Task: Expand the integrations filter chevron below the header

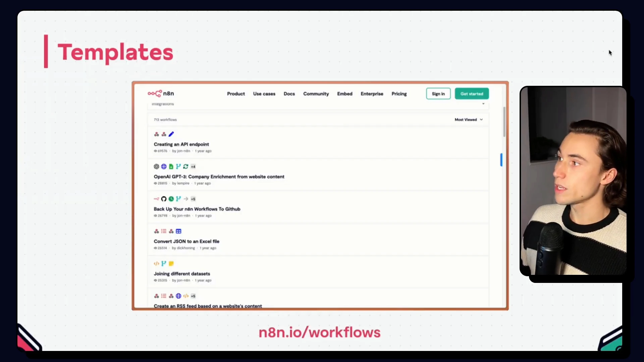Action: point(483,104)
